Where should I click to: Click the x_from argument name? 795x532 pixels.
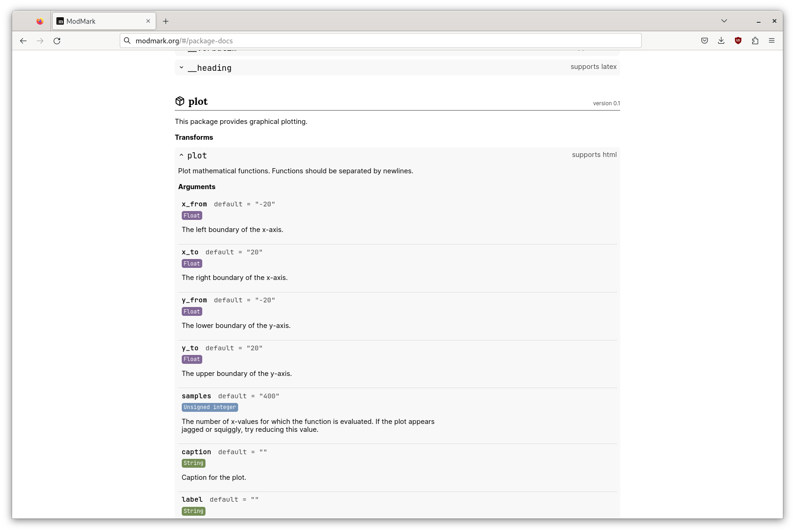click(194, 204)
